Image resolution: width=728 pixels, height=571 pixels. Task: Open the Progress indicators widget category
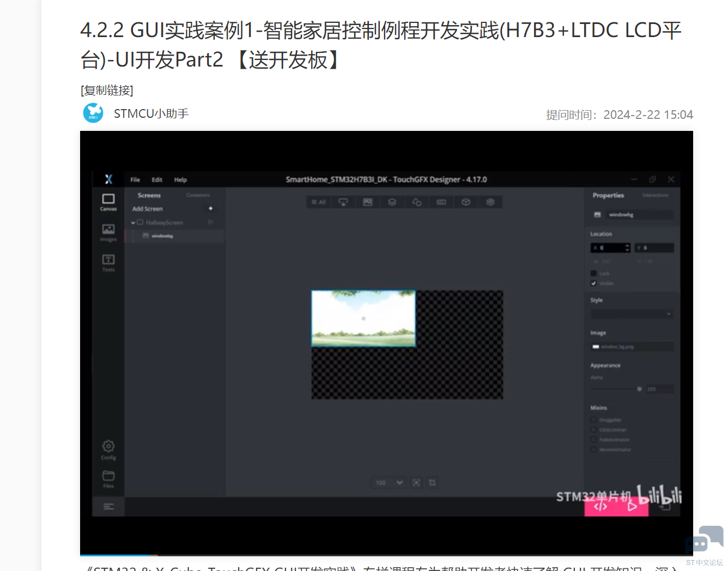point(441,202)
